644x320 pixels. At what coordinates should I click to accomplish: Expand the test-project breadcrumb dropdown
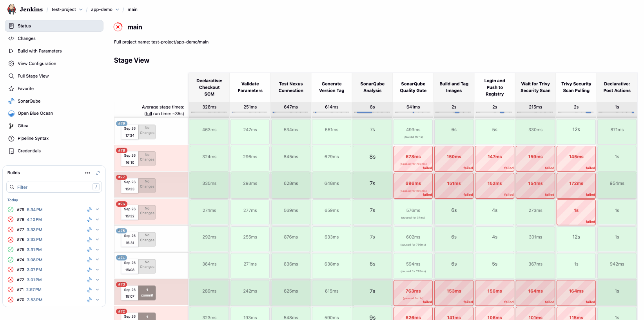pos(81,9)
